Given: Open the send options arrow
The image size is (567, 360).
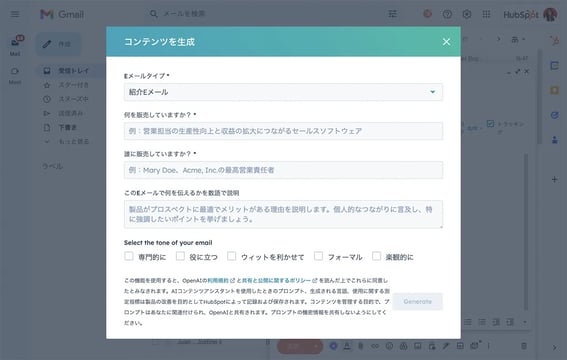Looking at the screenshot, I should (x=317, y=346).
